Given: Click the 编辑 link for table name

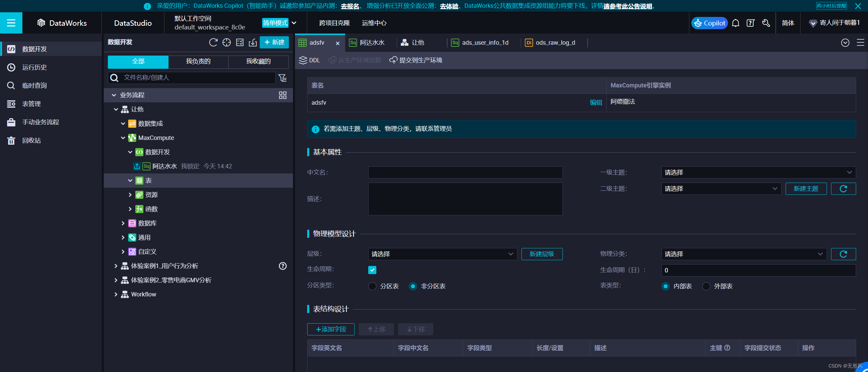Looking at the screenshot, I should coord(596,102).
